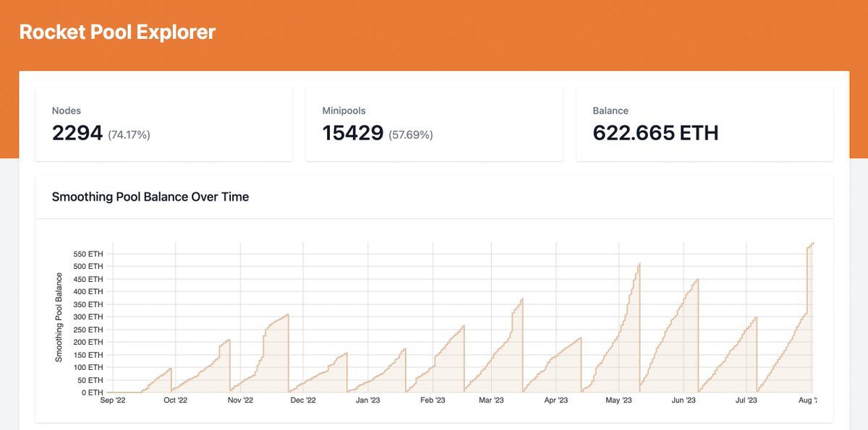The width and height of the screenshot is (868, 430).
Task: Select the Nodes stat card
Action: [x=163, y=123]
